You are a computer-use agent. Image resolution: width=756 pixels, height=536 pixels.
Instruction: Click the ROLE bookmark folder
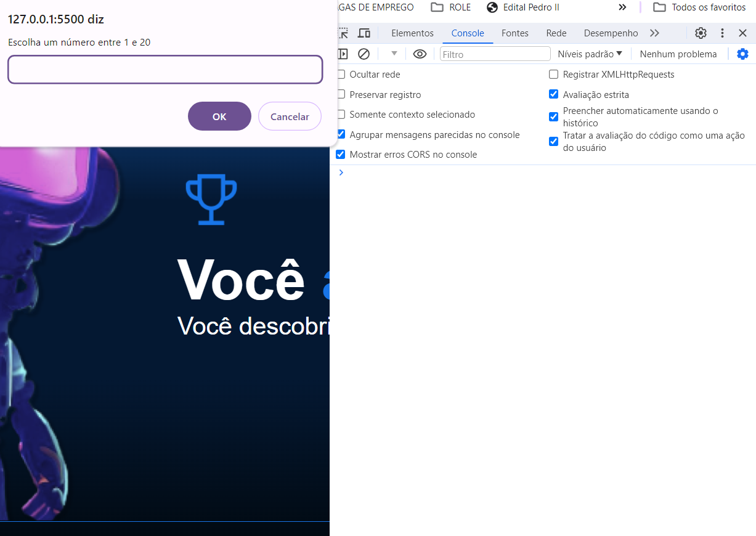(x=450, y=7)
